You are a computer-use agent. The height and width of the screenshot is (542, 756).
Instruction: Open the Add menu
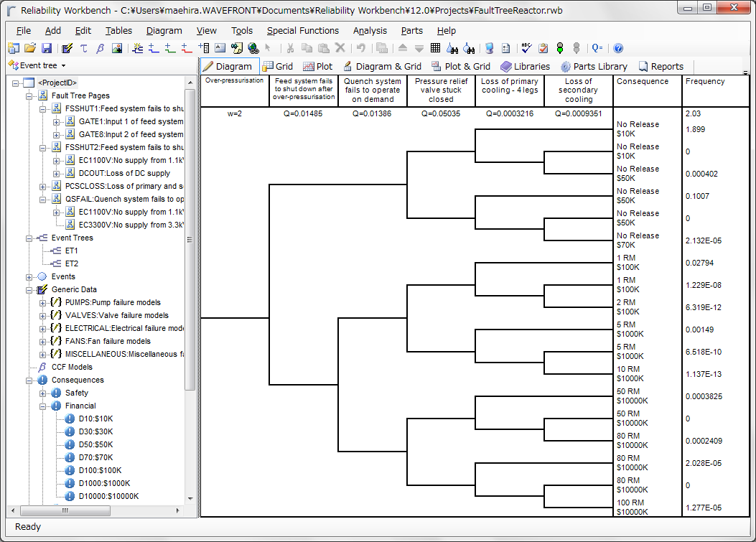[x=53, y=30]
